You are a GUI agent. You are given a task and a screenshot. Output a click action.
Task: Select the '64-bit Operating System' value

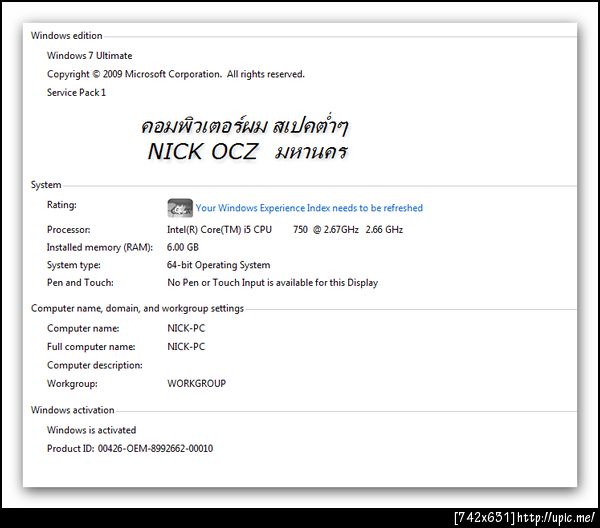[x=218, y=265]
